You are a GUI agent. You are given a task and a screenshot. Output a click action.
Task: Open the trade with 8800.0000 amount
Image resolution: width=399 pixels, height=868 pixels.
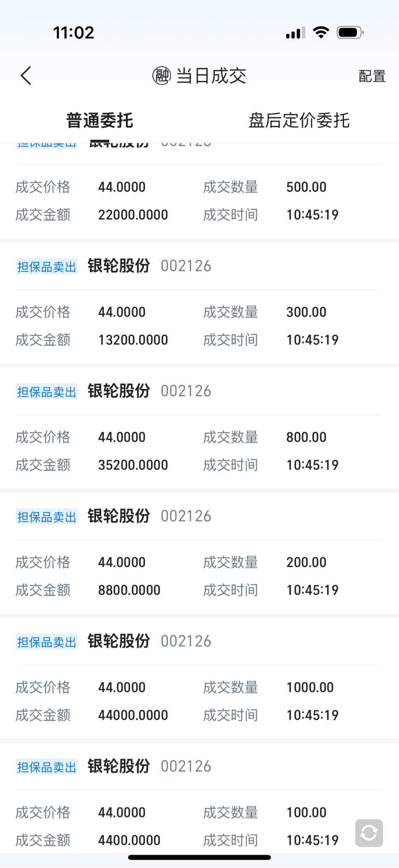129,590
